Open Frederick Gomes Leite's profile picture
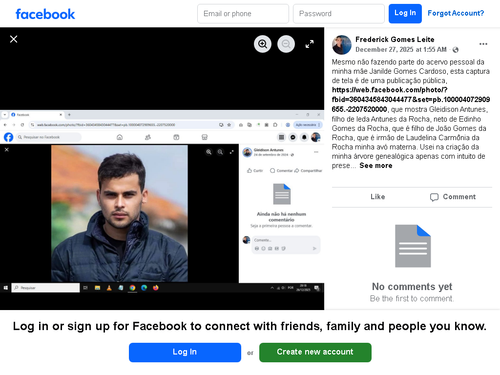 [342, 45]
